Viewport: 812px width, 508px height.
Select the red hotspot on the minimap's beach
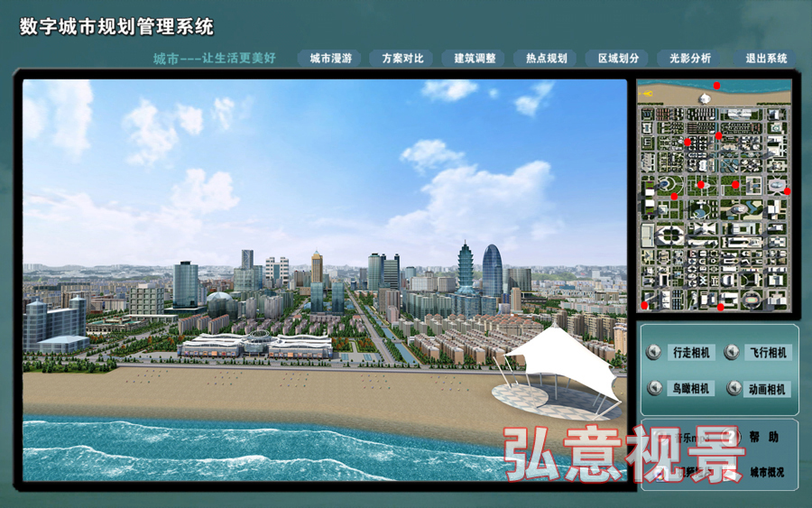tap(717, 86)
